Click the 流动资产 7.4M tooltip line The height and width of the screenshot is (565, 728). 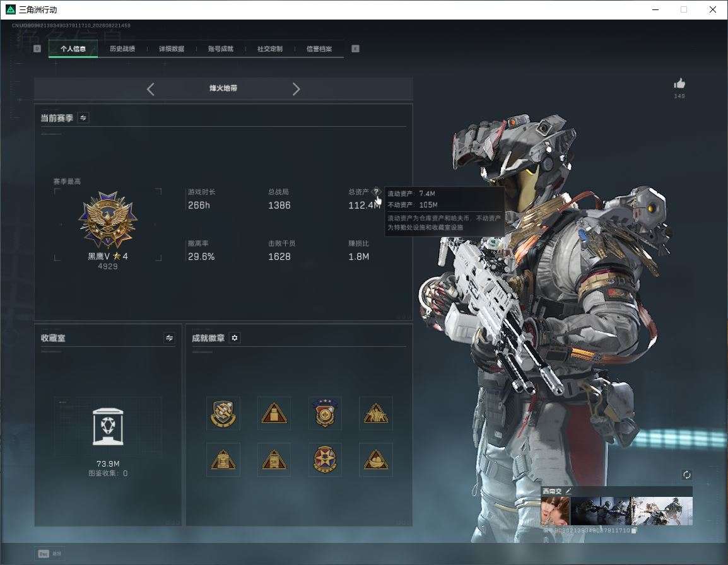click(411, 194)
